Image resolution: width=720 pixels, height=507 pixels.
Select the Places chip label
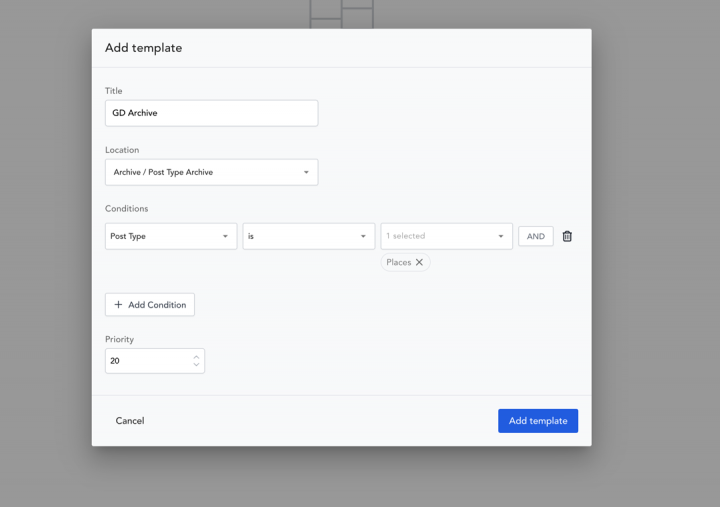click(x=399, y=262)
